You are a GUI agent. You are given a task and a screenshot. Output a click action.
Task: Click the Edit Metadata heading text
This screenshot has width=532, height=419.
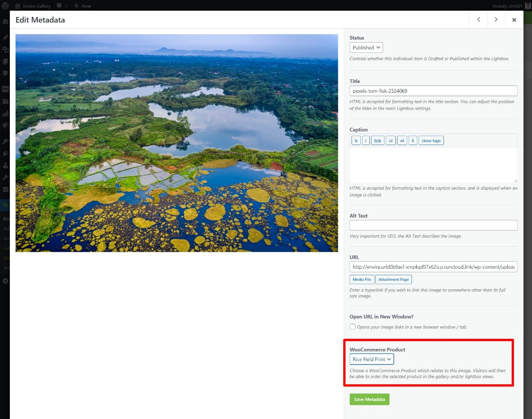pyautogui.click(x=40, y=20)
